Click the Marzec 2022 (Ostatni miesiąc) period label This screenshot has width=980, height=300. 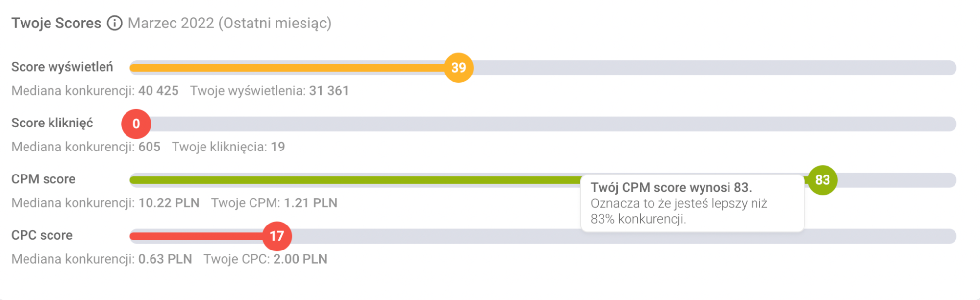pos(229,23)
